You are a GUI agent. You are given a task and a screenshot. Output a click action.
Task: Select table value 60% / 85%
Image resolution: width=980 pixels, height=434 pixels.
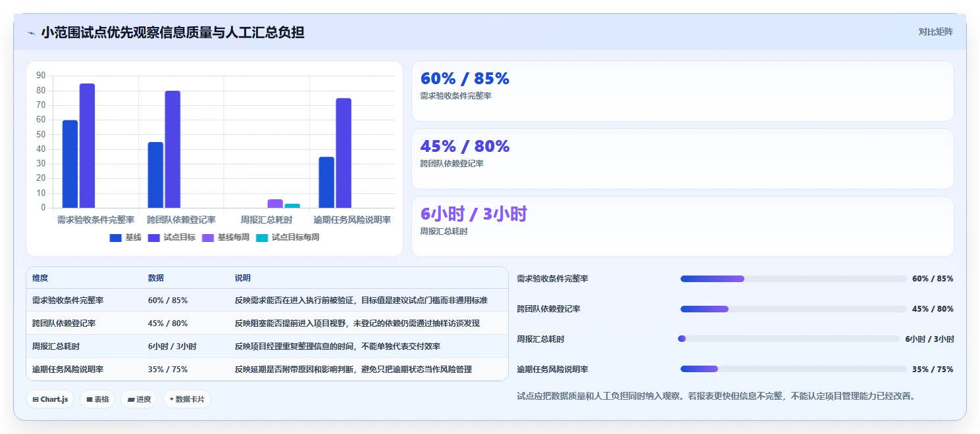click(168, 300)
